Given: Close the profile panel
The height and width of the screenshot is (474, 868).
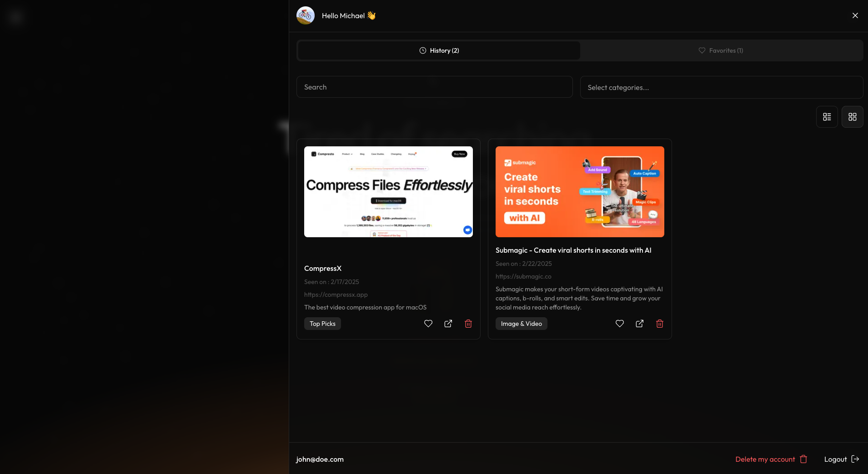Looking at the screenshot, I should click(x=855, y=15).
